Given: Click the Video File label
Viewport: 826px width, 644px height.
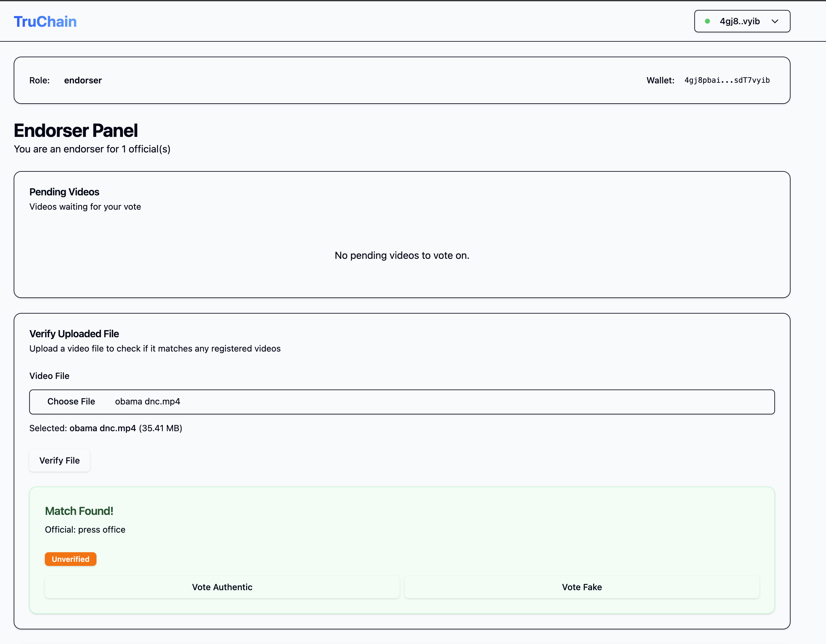Looking at the screenshot, I should [49, 376].
